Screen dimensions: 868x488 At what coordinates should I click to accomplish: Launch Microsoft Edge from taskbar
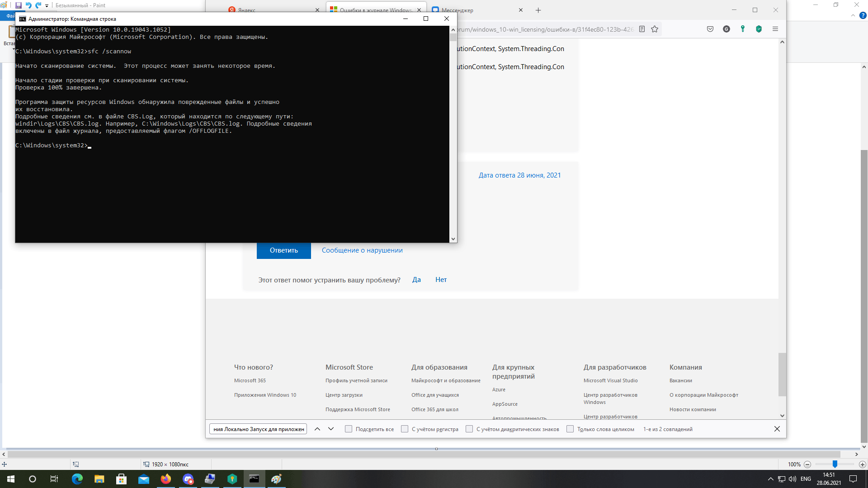(77, 479)
